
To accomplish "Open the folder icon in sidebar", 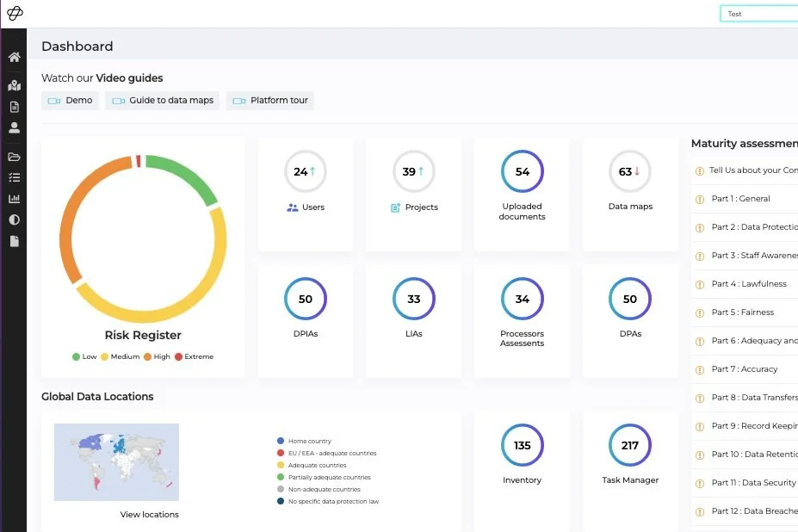I will pyautogui.click(x=15, y=157).
